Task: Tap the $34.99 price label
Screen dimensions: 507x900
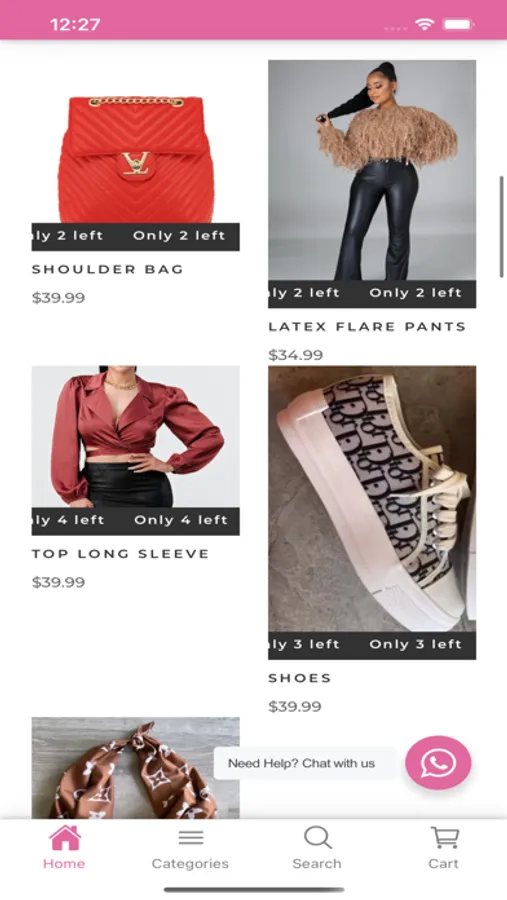Action: tap(296, 355)
